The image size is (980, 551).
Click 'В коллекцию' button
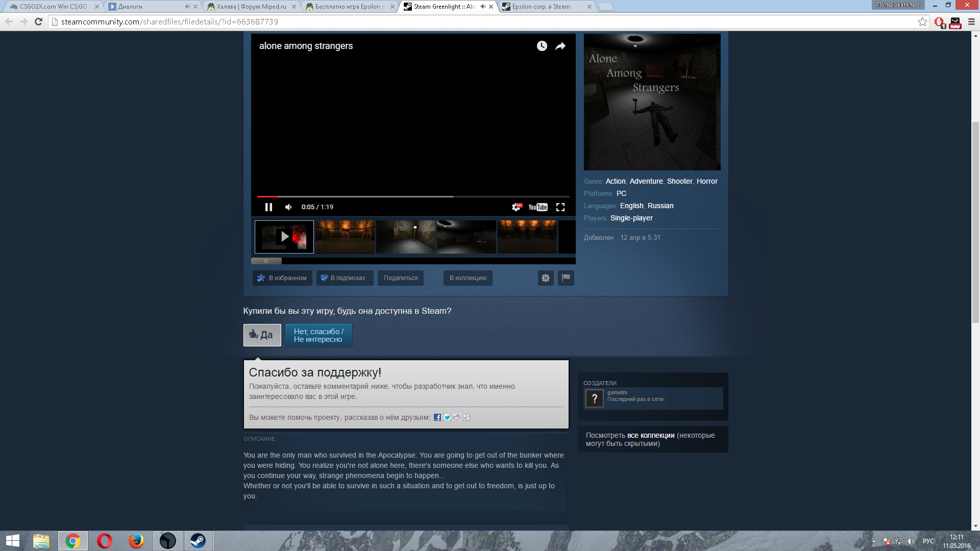tap(468, 278)
